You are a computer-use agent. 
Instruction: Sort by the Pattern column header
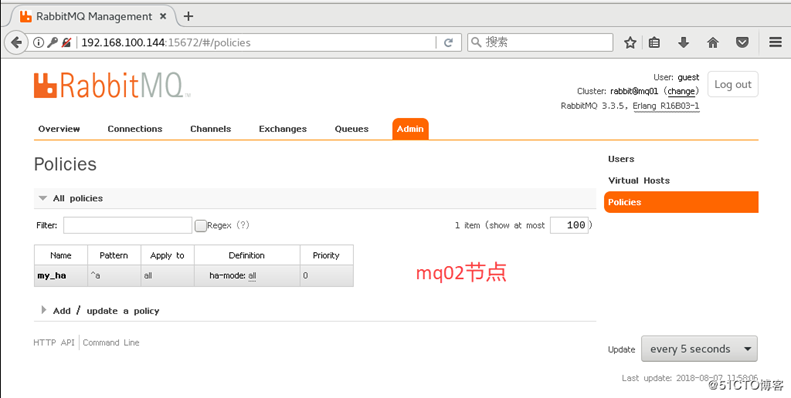[x=114, y=255]
